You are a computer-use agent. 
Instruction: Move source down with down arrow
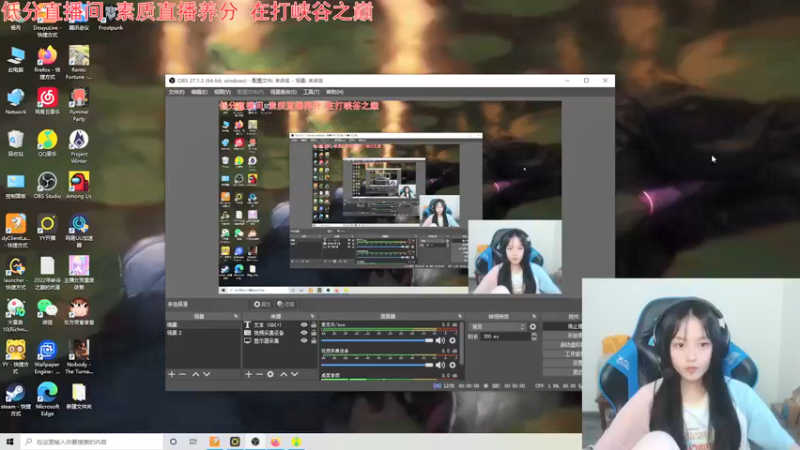pyautogui.click(x=294, y=374)
